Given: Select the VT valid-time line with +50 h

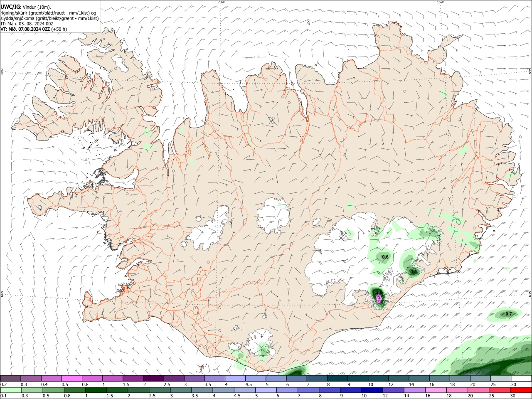Looking at the screenshot, I should 34,29.
